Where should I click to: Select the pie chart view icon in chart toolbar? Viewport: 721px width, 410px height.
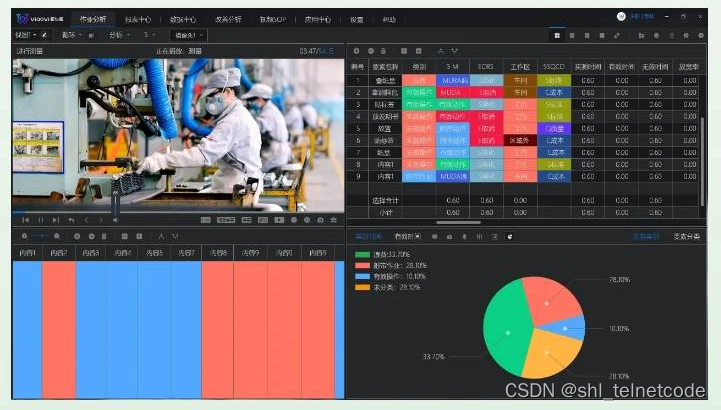(509, 237)
